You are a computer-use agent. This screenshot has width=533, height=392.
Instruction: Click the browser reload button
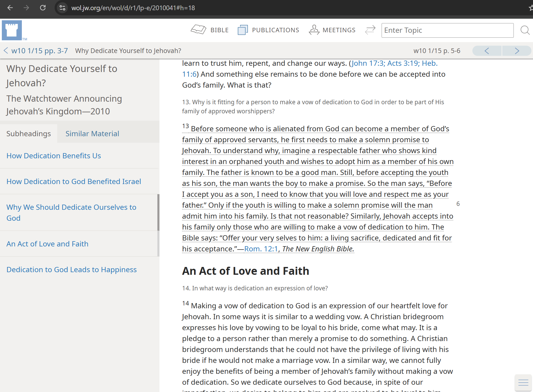[x=43, y=8]
